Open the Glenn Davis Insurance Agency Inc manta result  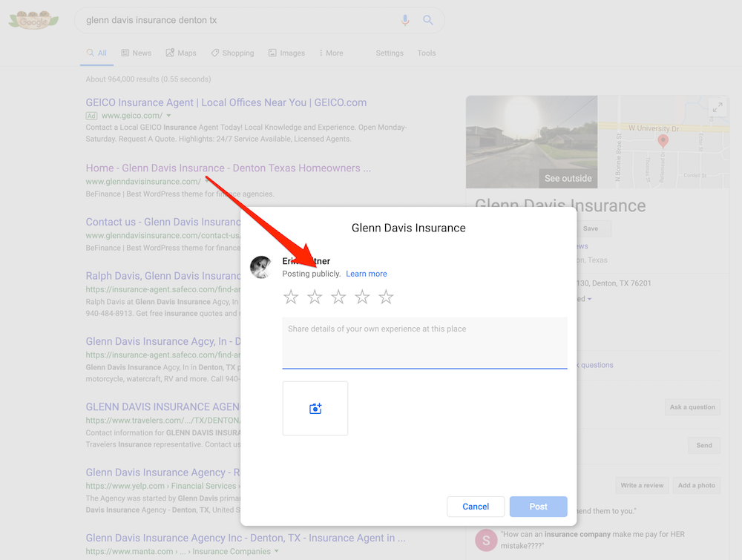[246, 538]
